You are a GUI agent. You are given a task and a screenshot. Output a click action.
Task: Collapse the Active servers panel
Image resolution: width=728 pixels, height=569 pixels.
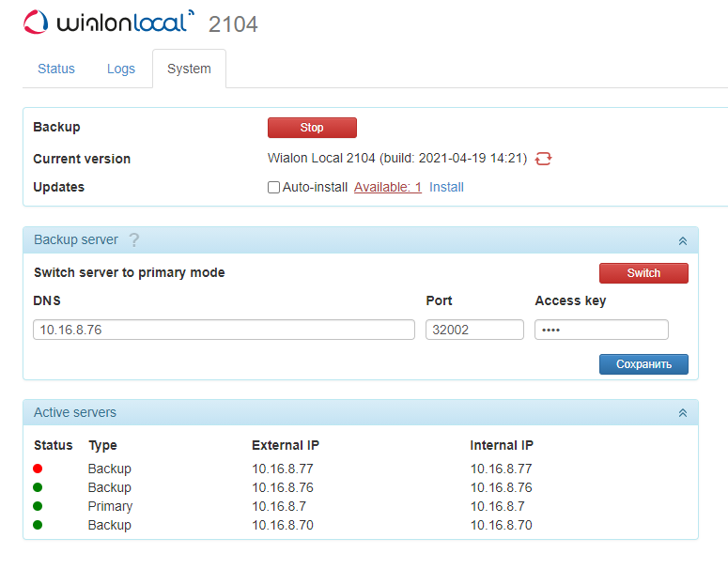tap(683, 412)
